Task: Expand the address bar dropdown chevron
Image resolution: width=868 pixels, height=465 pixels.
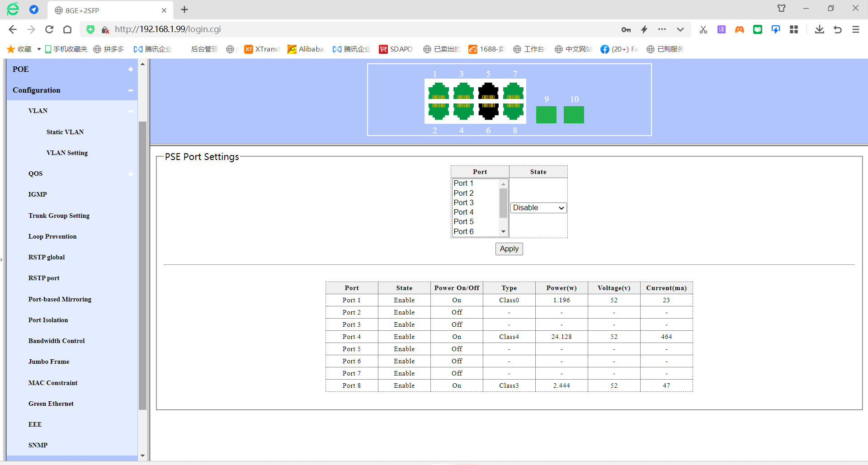Action: [680, 29]
